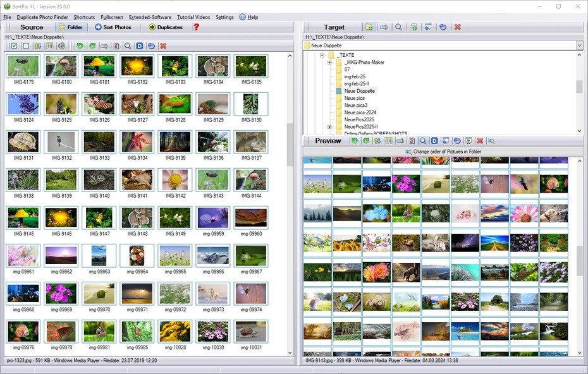Collapse the _TEXTE tree node
This screenshot has width=588, height=374.
(322, 56)
